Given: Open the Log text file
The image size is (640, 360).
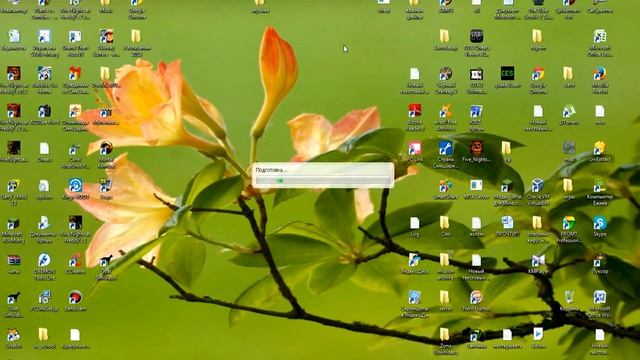Looking at the screenshot, I should [x=415, y=223].
